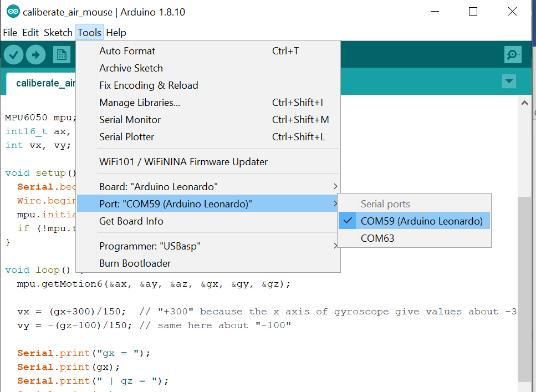Click the Serial.print("gx = ") line

84,353
